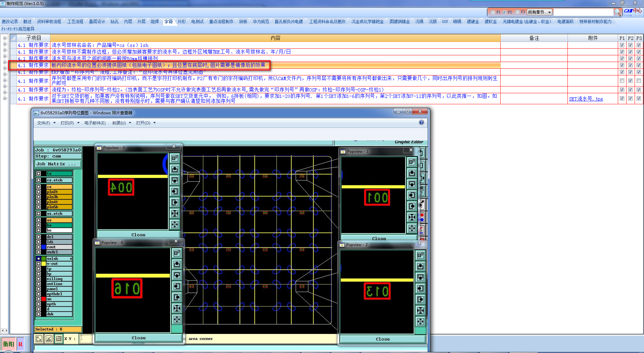Click the pan-left icon in Popview - 2
This screenshot has width=644, height=353.
tap(420, 289)
